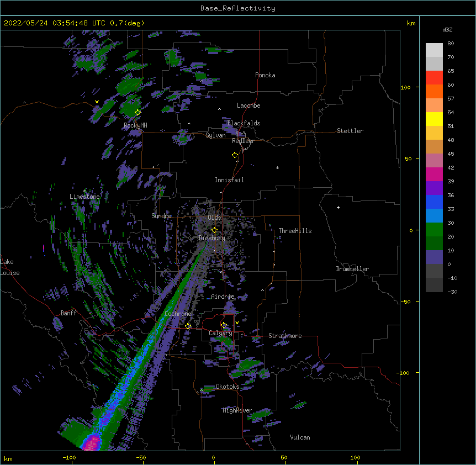Select the yellow v marker northwest of RockyMH
This screenshot has height=465, width=476.
click(97, 102)
